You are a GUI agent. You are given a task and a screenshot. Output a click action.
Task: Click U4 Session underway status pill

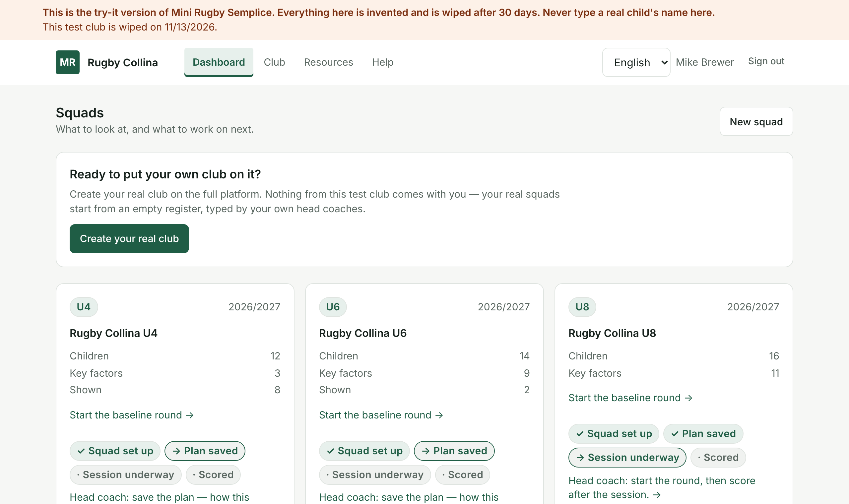point(125,474)
